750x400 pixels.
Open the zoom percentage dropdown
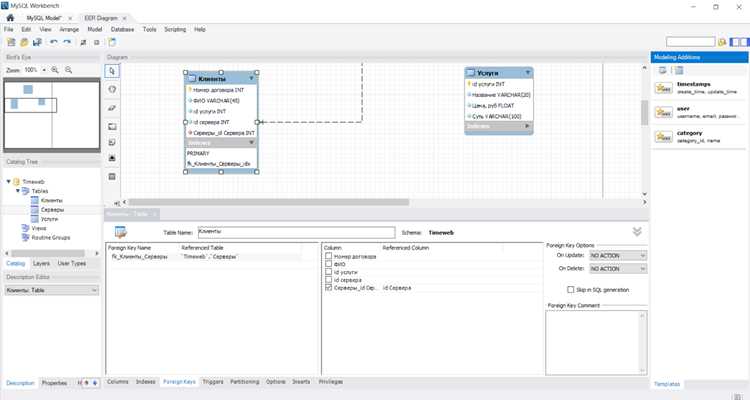[44, 70]
